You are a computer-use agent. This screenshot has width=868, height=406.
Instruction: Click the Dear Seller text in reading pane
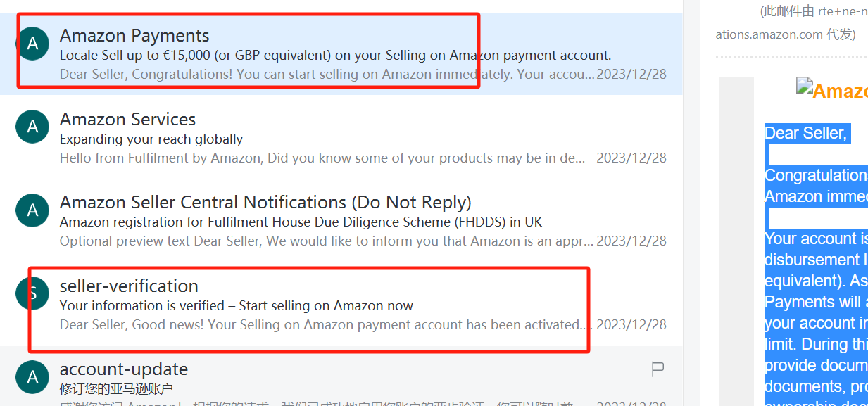pos(806,133)
